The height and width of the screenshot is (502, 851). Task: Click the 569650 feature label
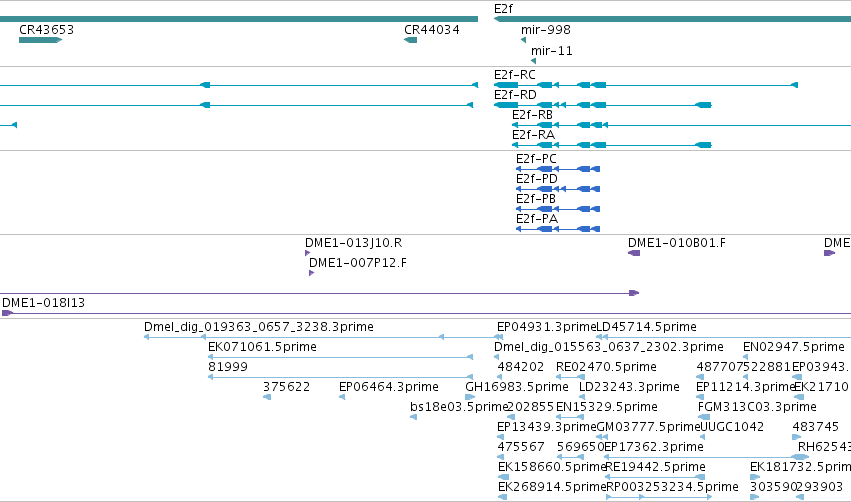[x=580, y=447]
